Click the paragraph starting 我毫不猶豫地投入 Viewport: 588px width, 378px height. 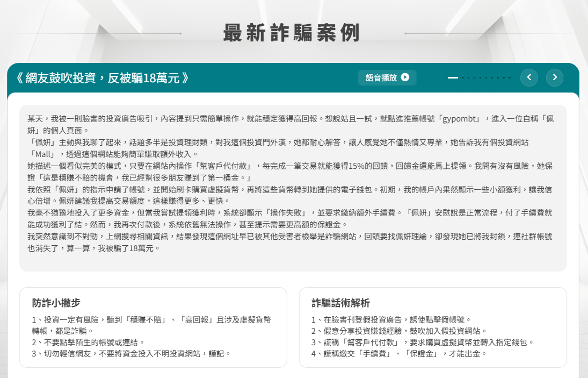(x=290, y=219)
